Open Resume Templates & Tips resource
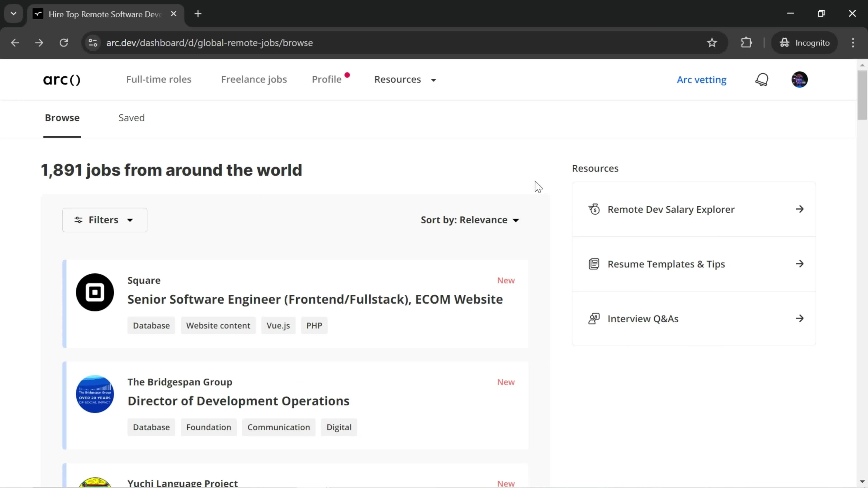 tap(694, 264)
